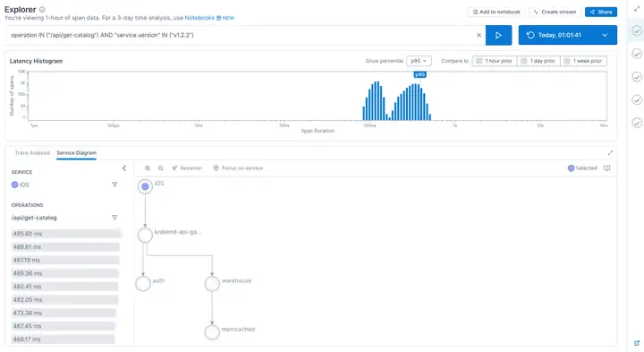Recenter the service diagram
The height and width of the screenshot is (352, 644).
pos(187,168)
